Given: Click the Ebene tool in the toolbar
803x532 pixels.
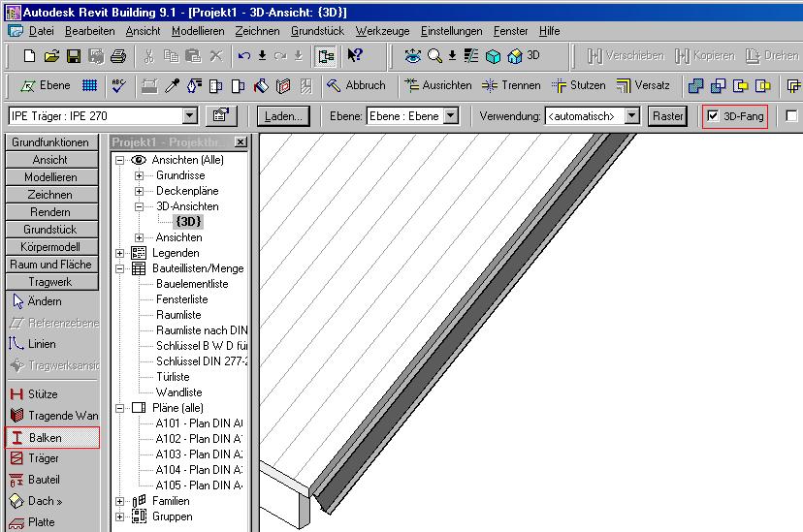Looking at the screenshot, I should [x=45, y=85].
